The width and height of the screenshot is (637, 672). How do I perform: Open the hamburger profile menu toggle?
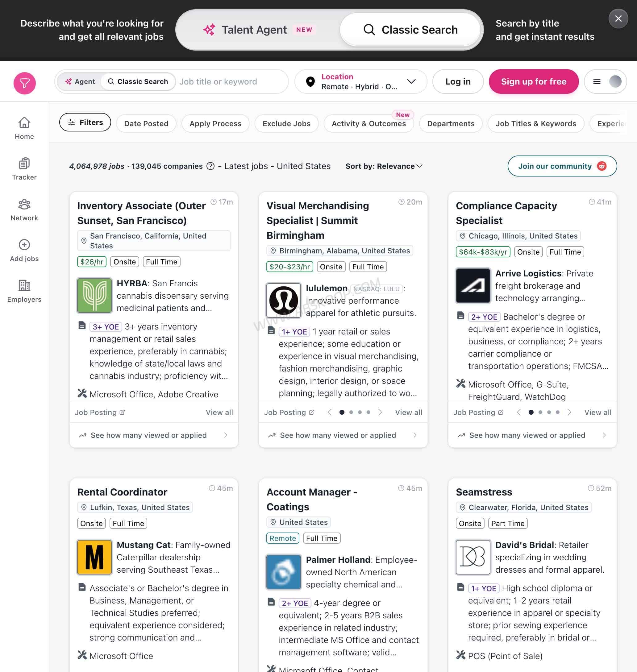(605, 81)
